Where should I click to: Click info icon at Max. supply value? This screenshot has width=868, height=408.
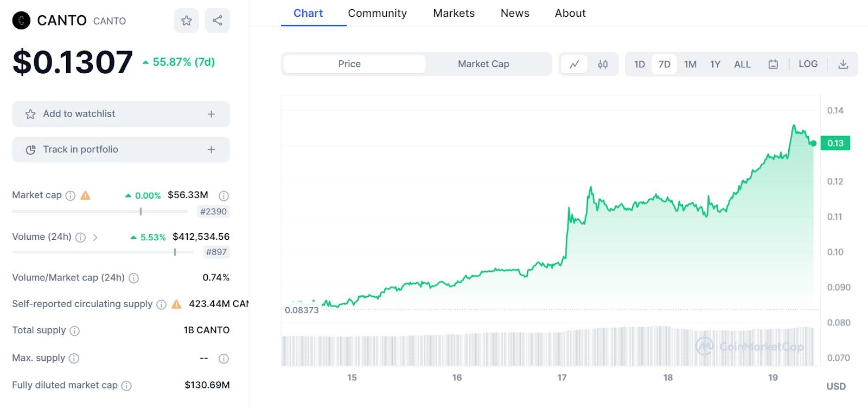pyautogui.click(x=224, y=358)
